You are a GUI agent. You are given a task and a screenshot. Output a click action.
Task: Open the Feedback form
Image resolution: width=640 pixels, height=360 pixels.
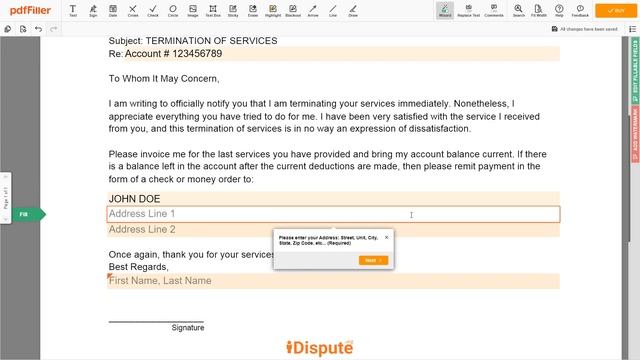[580, 11]
